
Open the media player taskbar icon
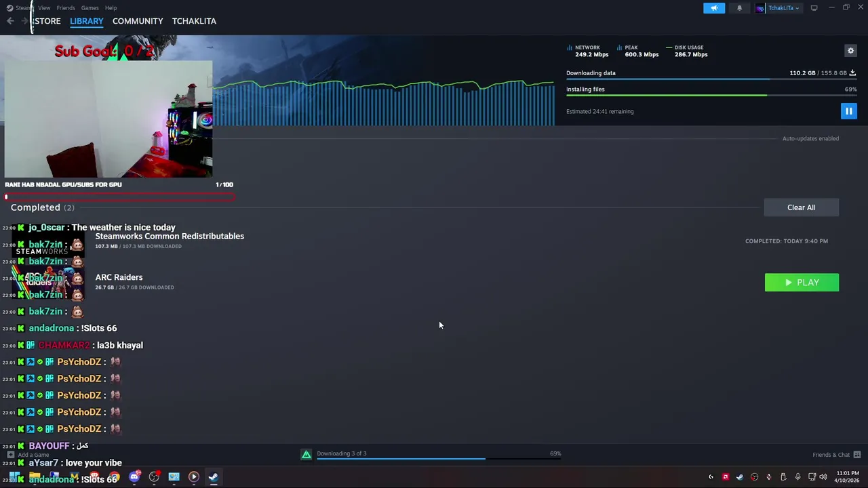(x=193, y=477)
